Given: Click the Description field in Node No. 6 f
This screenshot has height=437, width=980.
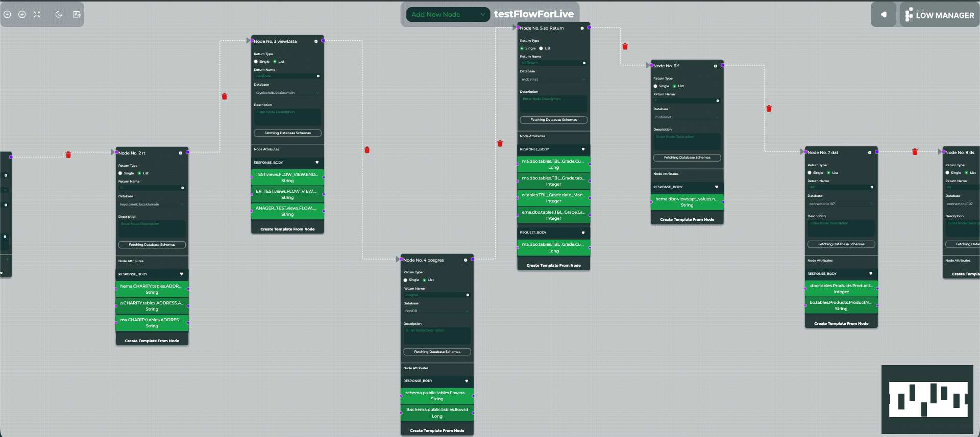Looking at the screenshot, I should pos(687,141).
